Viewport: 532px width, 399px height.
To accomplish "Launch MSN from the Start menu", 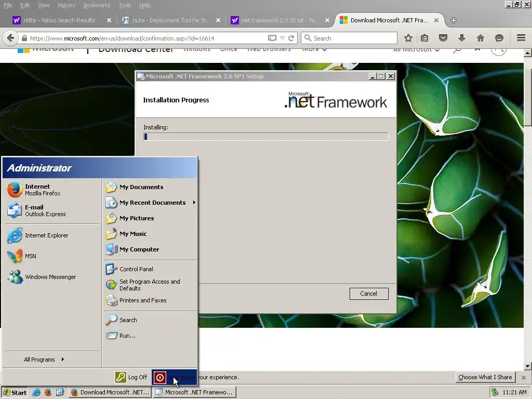I will pyautogui.click(x=51, y=256).
